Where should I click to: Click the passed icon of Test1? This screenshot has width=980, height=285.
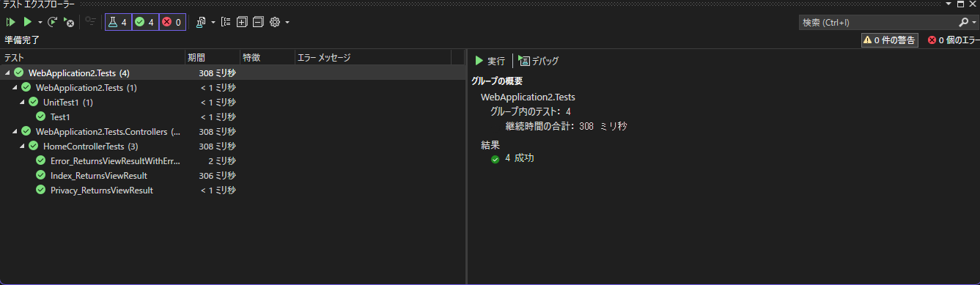(41, 116)
